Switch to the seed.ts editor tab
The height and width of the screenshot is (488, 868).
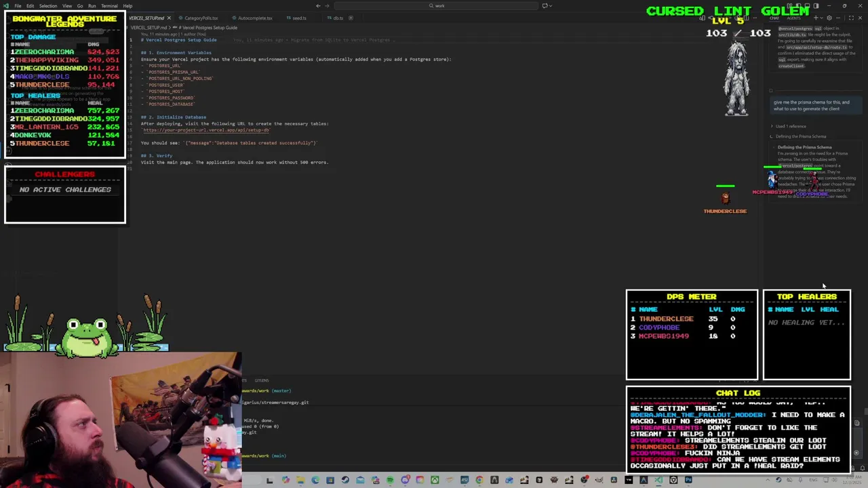(x=299, y=18)
